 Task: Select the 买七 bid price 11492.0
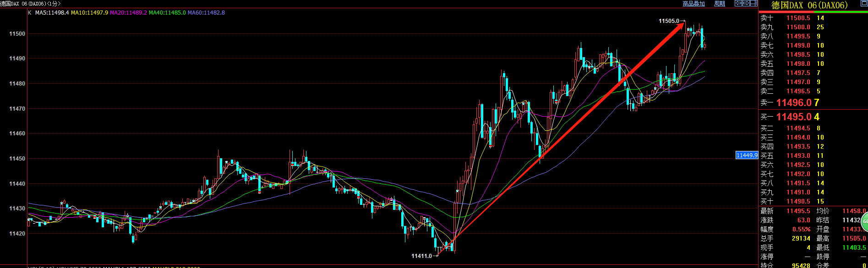click(x=798, y=174)
